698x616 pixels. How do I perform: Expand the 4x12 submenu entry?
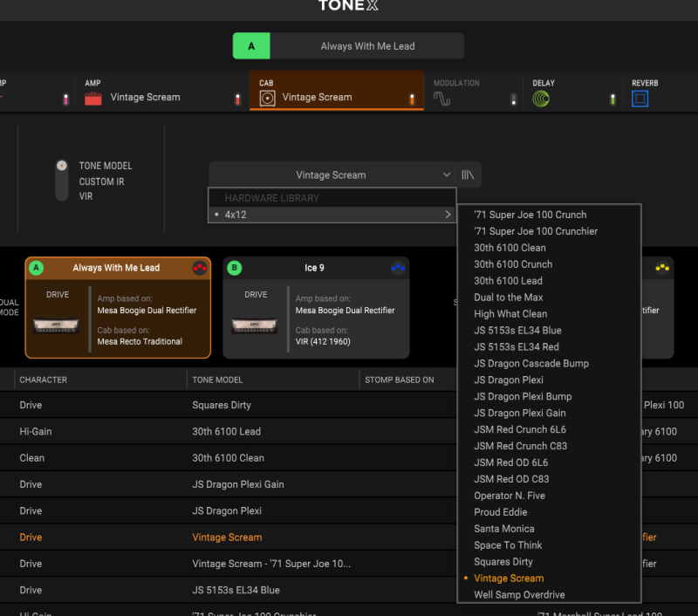tap(332, 215)
